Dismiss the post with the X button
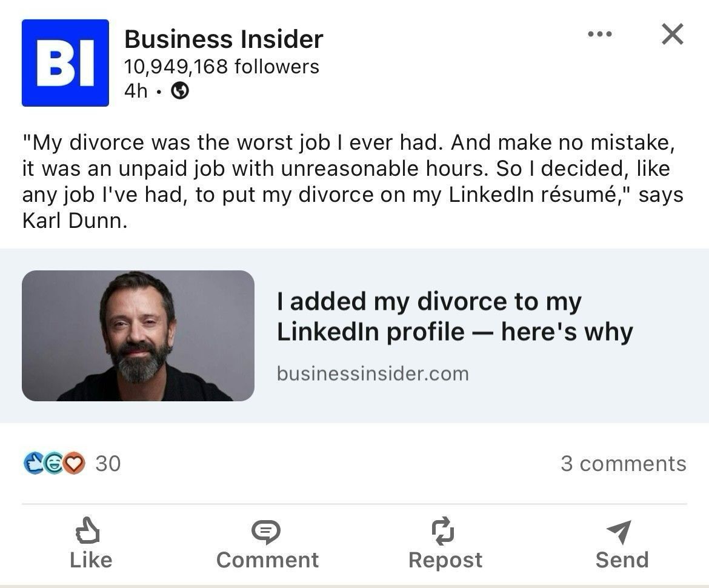 pyautogui.click(x=672, y=35)
